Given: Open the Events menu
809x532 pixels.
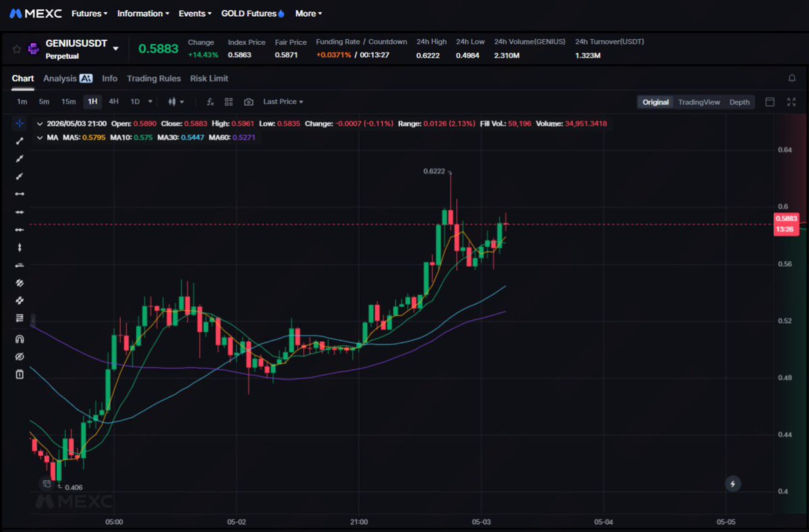Looking at the screenshot, I should tap(195, 13).
